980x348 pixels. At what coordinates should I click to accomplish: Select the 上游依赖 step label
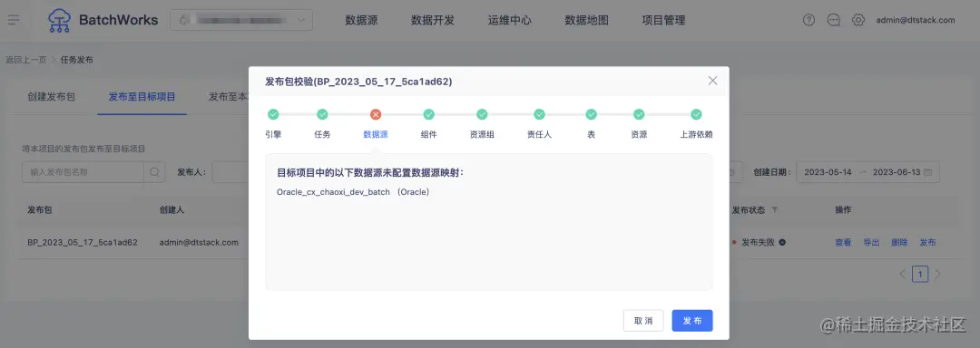[x=696, y=135]
